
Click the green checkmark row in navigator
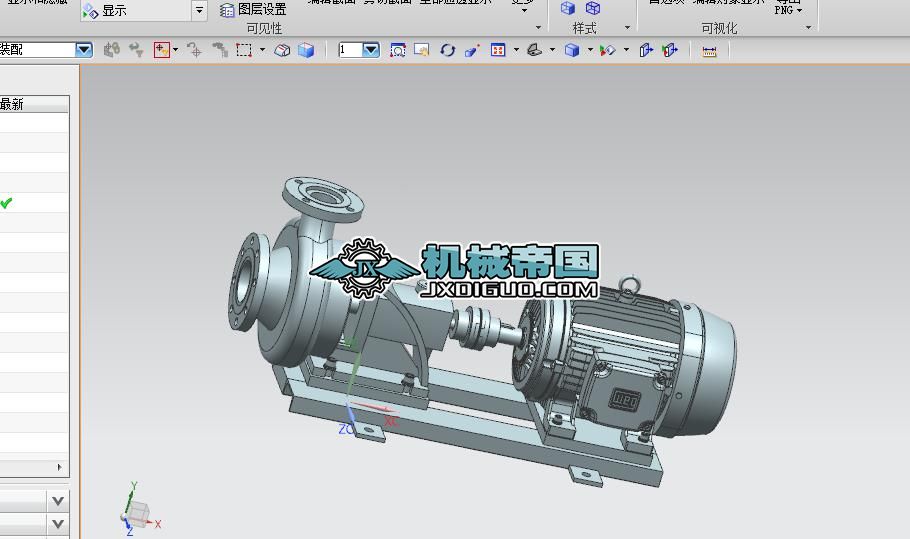pos(34,202)
